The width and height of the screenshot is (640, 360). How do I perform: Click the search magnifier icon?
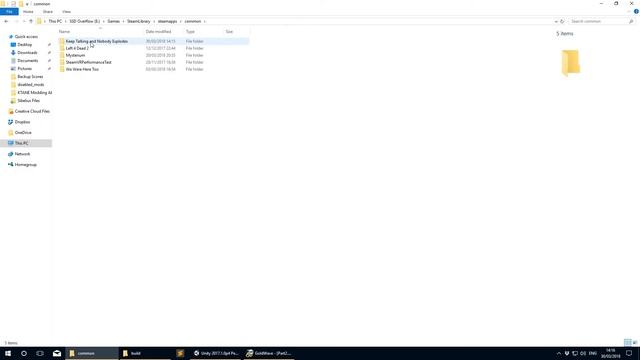pyautogui.click(x=631, y=21)
